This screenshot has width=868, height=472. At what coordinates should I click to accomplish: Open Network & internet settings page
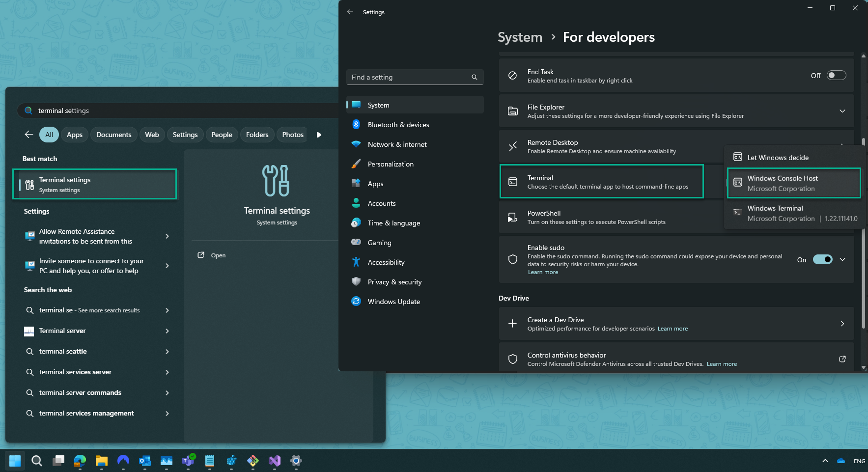(x=415, y=144)
